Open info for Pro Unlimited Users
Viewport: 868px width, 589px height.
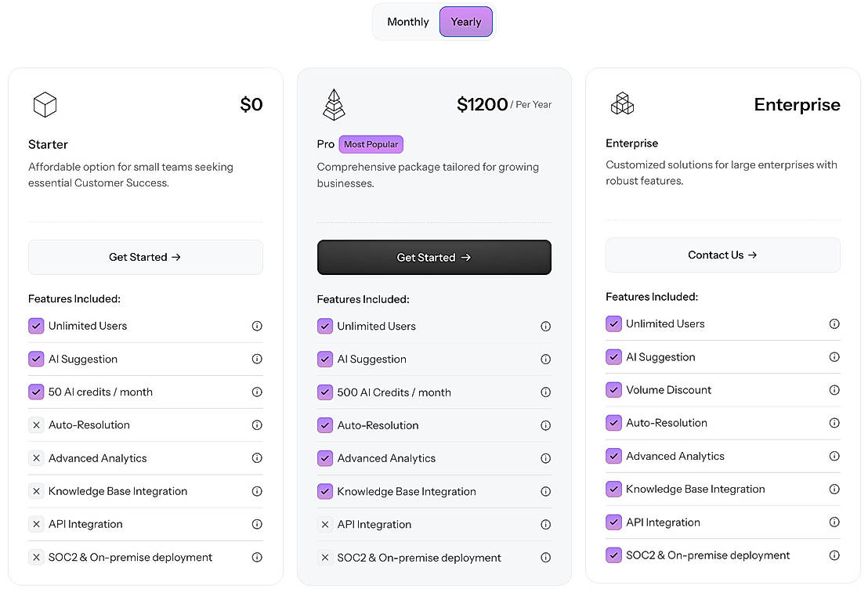click(x=546, y=327)
